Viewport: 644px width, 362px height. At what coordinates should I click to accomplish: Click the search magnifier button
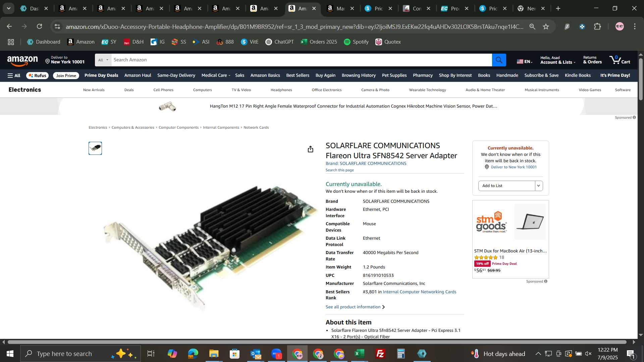point(499,60)
